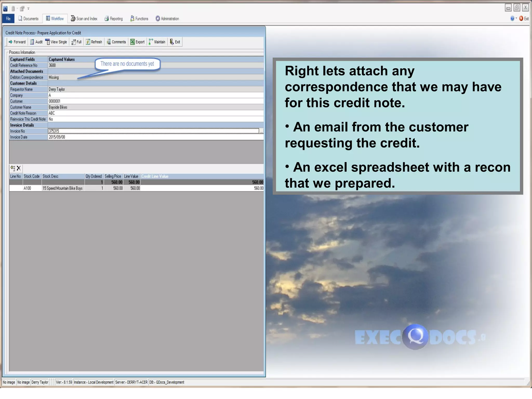Viewport: 532px width, 399px height.
Task: Click the delete X icon above the stock grid
Action: point(19,168)
